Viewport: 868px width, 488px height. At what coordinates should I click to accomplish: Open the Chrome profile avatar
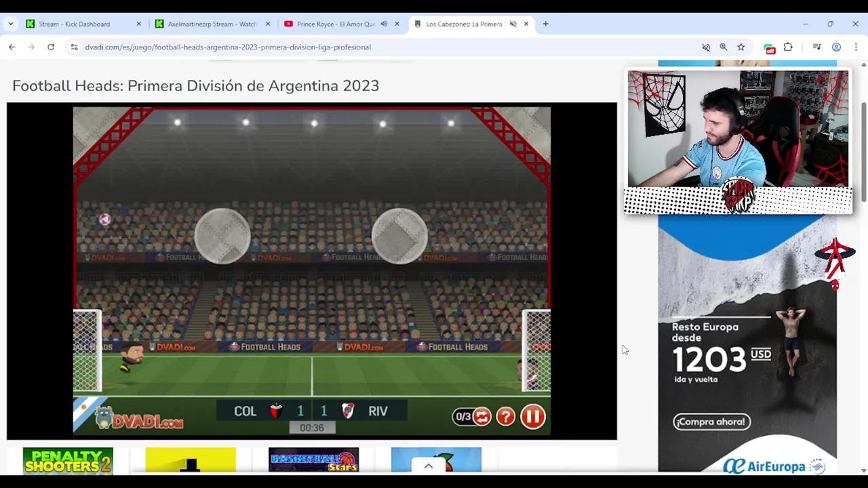(837, 47)
